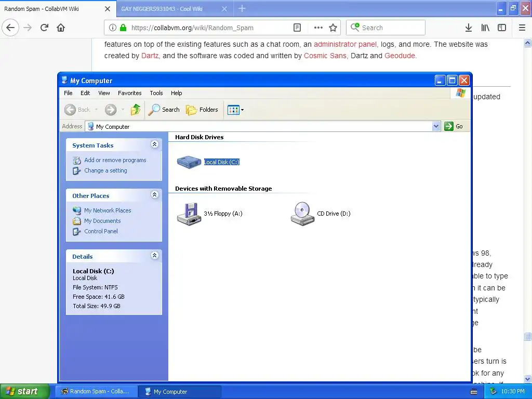Click the 10:30 PM clock
This screenshot has width=532, height=399.
tap(513, 392)
